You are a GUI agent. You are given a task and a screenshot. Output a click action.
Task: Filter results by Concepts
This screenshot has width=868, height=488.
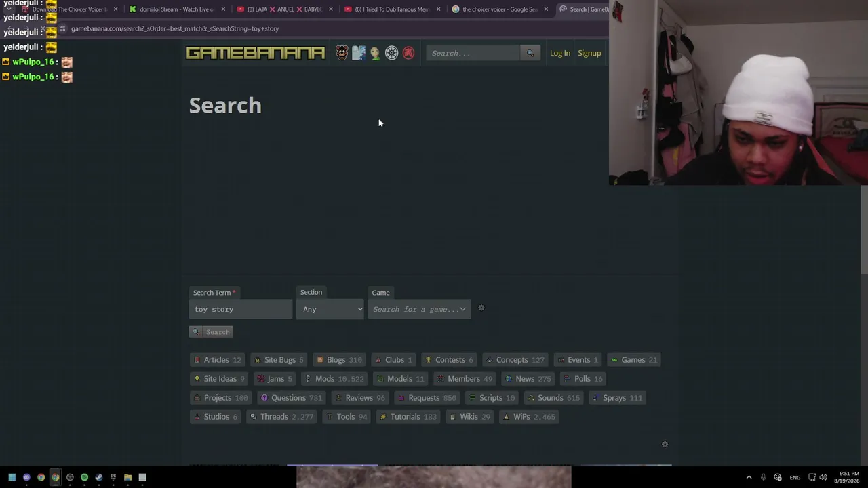click(515, 360)
